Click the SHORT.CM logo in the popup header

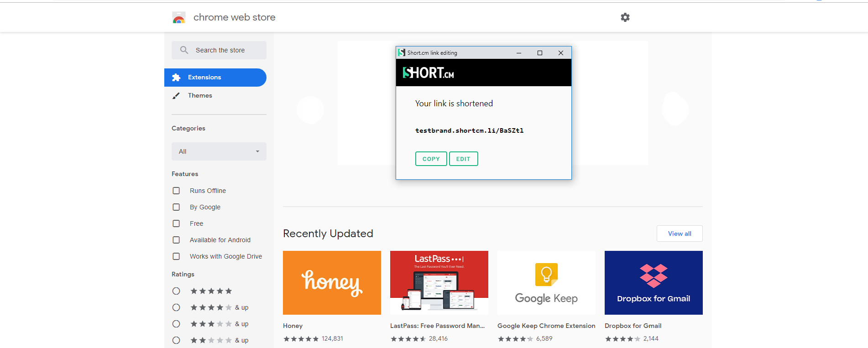[x=428, y=73]
